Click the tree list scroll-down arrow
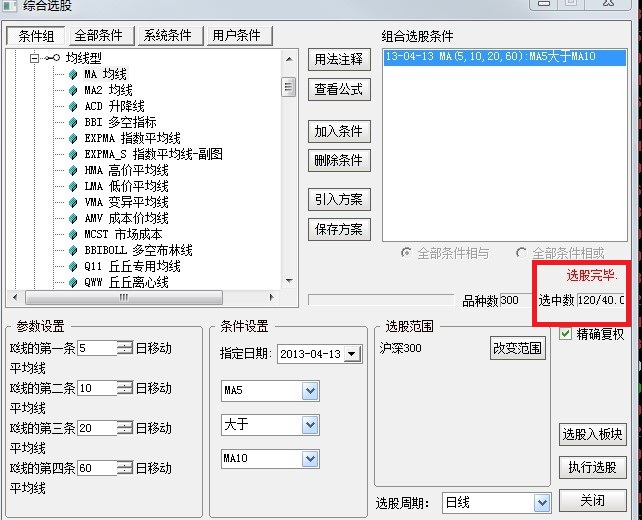This screenshot has height=520, width=642. [x=289, y=281]
